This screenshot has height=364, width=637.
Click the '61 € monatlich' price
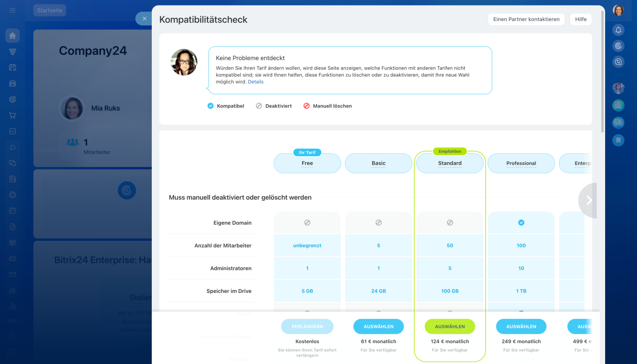[378, 342]
